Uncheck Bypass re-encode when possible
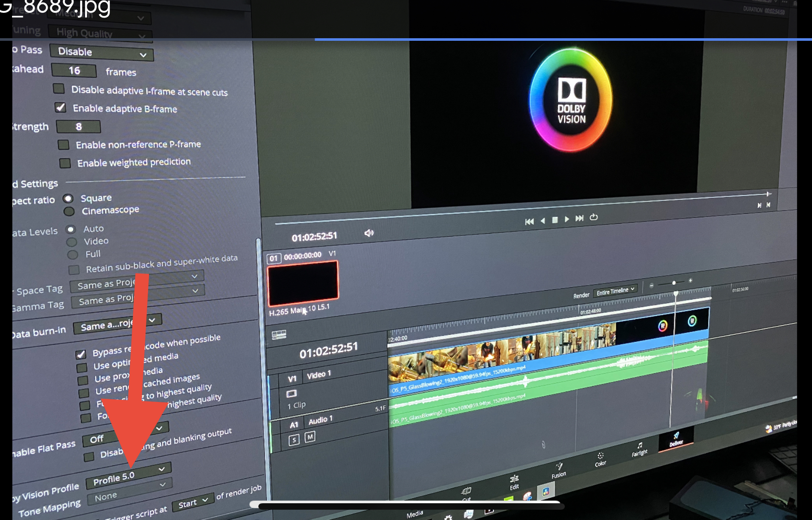The width and height of the screenshot is (812, 520). pyautogui.click(x=80, y=354)
